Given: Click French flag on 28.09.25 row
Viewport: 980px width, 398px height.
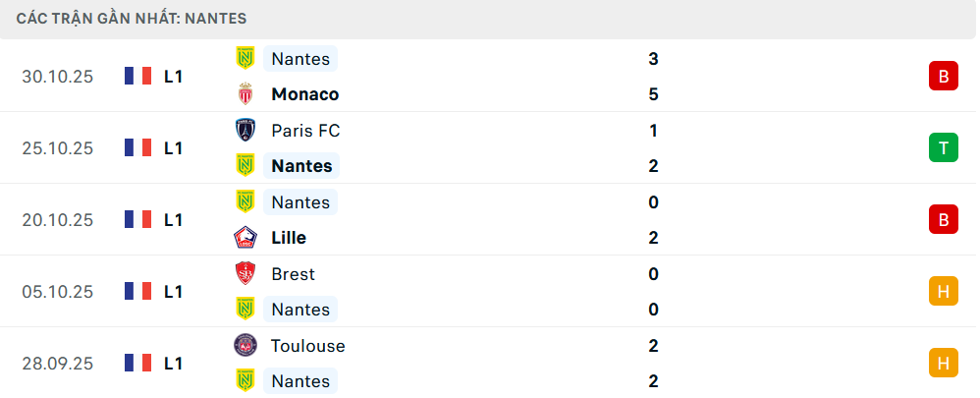Looking at the screenshot, I should 137,363.
